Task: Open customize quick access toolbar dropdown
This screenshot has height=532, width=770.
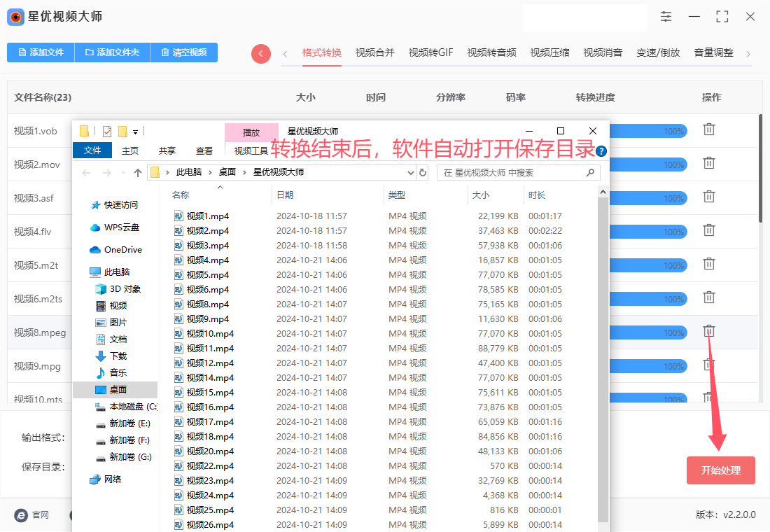Action: [136, 132]
